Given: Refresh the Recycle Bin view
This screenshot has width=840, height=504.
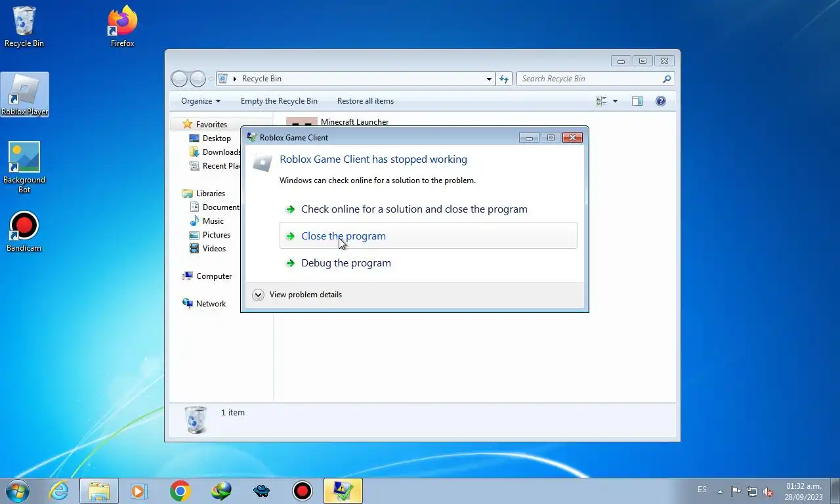Looking at the screenshot, I should (504, 79).
